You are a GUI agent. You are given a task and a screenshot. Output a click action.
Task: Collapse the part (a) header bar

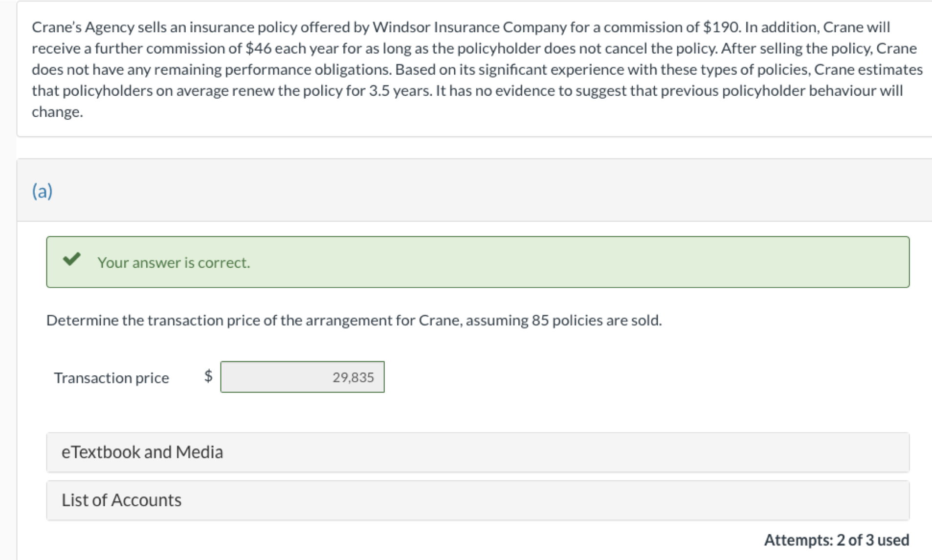tap(474, 191)
